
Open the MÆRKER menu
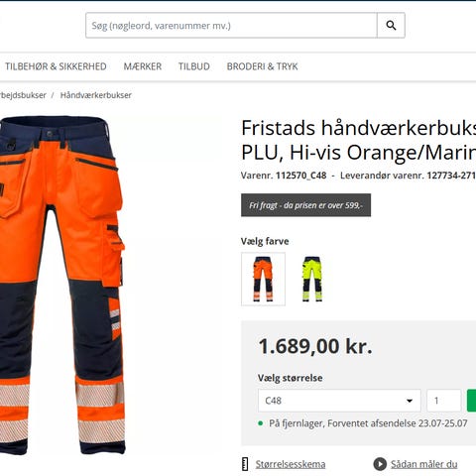click(143, 66)
